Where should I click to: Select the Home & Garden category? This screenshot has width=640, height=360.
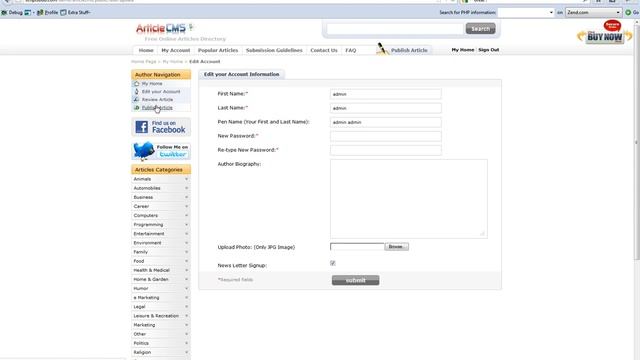click(151, 279)
